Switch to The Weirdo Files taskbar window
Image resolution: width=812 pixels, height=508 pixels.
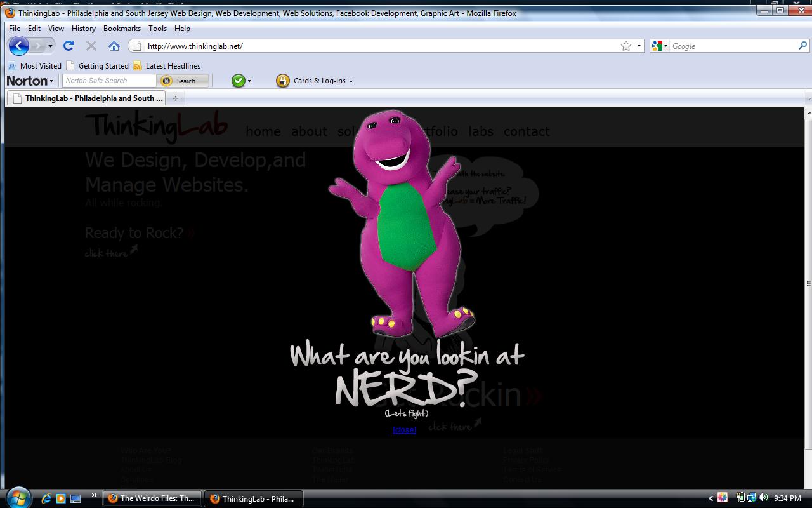152,498
